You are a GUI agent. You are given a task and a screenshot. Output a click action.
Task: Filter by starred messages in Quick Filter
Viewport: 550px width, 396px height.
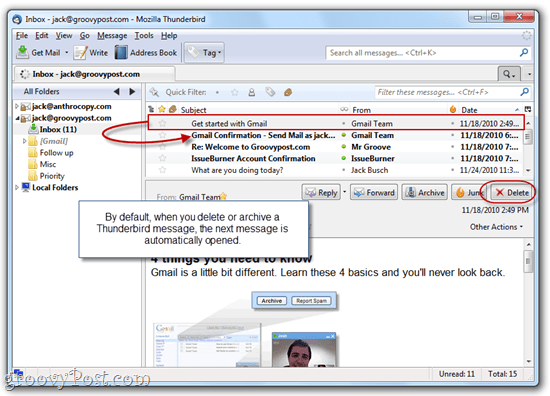(235, 92)
